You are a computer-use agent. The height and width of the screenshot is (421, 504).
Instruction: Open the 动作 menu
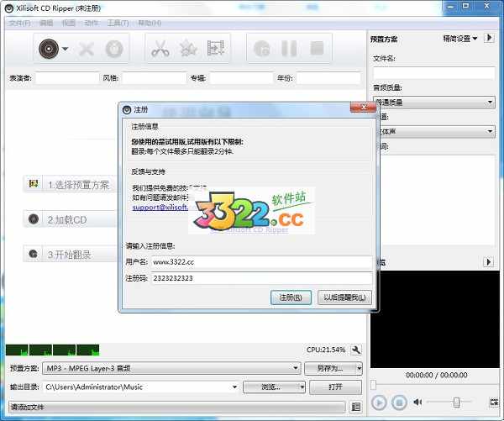coord(92,24)
